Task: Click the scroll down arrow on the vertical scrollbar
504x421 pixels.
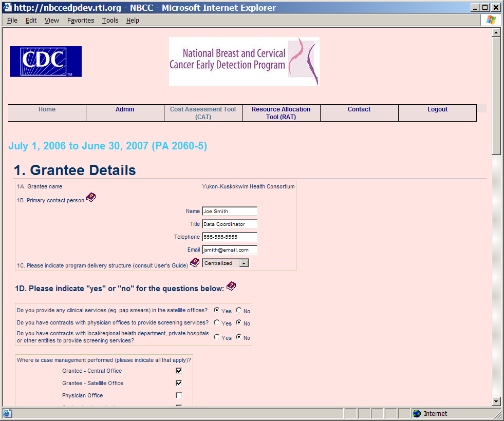Action: click(x=496, y=401)
